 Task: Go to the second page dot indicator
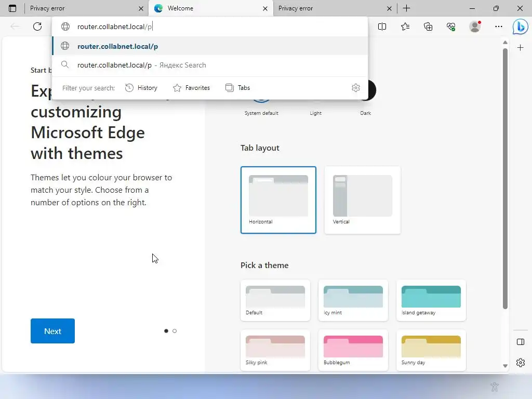[175, 331]
